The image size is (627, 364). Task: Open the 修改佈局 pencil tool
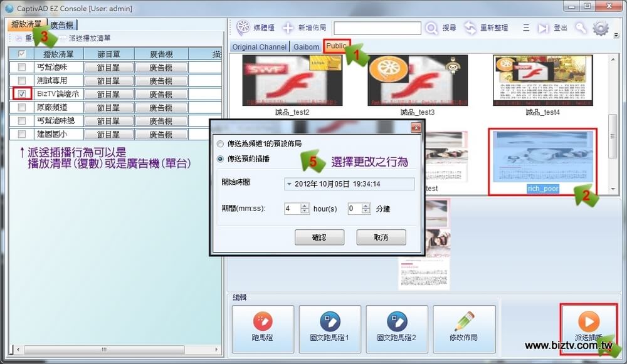tap(464, 322)
